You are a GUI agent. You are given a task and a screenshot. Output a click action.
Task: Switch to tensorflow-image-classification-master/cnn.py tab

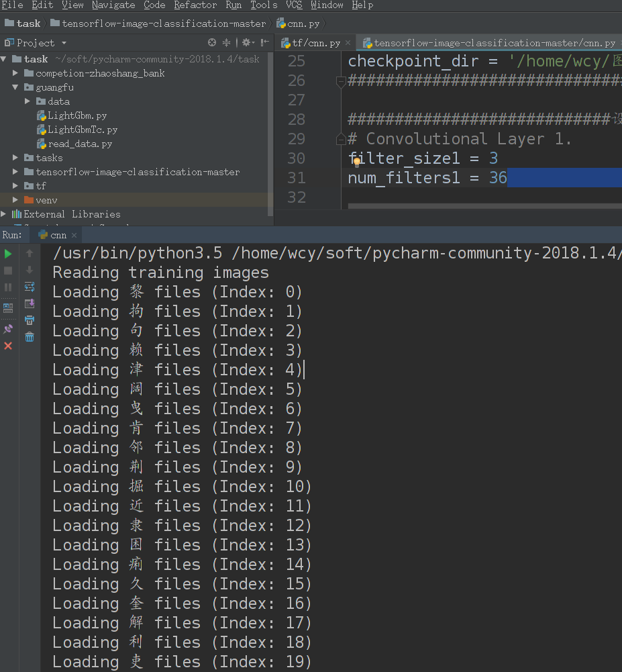(489, 43)
